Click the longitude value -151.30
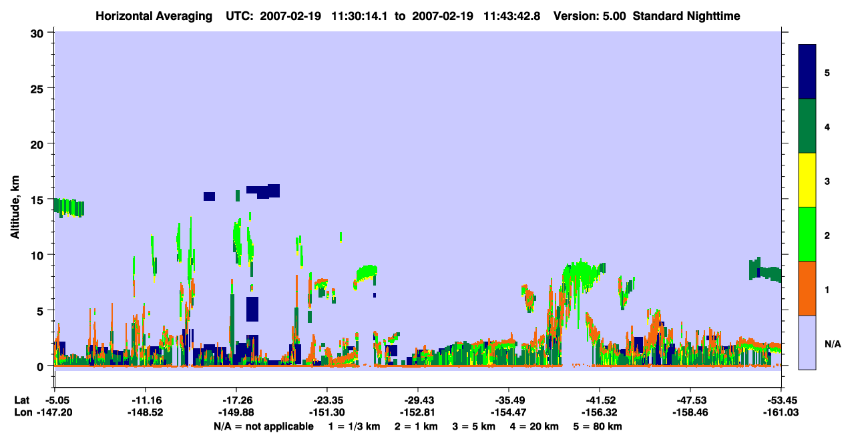Screen dimensions: 868x445 [327, 413]
